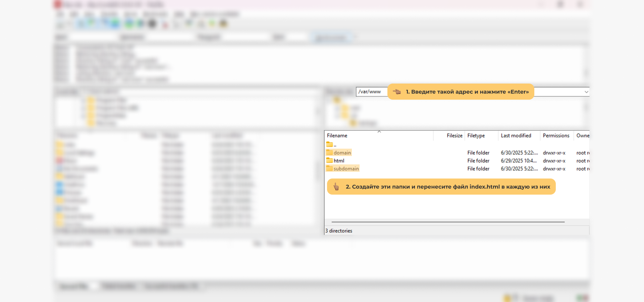Click the parent directory '..' folder icon

329,145
